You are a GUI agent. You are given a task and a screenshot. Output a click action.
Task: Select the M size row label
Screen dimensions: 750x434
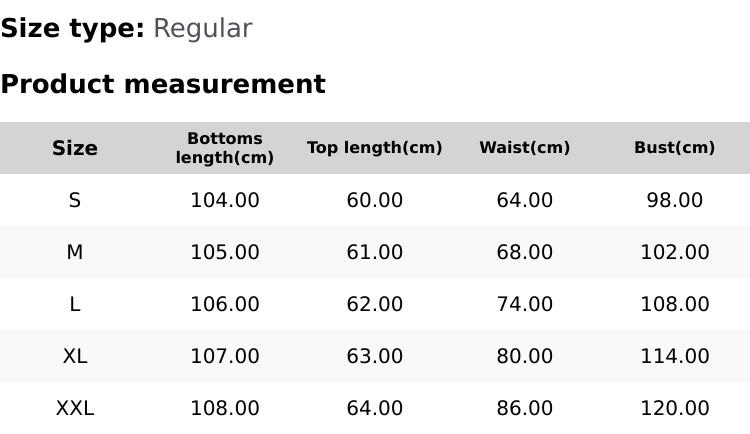(x=75, y=252)
